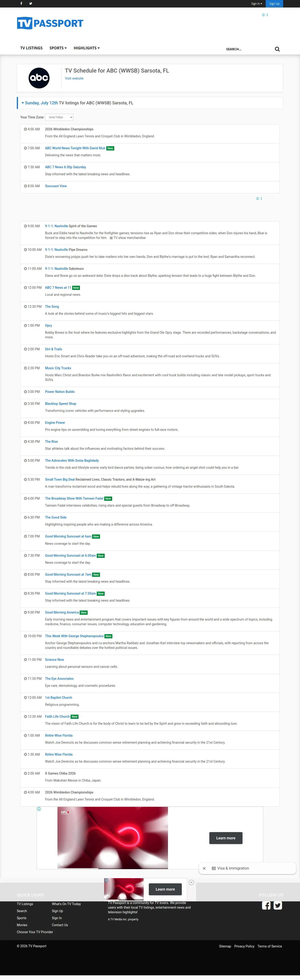300x980 pixels.
Task: Open ABC 7 News 6:30p Saturday listing
Action: coord(65,167)
